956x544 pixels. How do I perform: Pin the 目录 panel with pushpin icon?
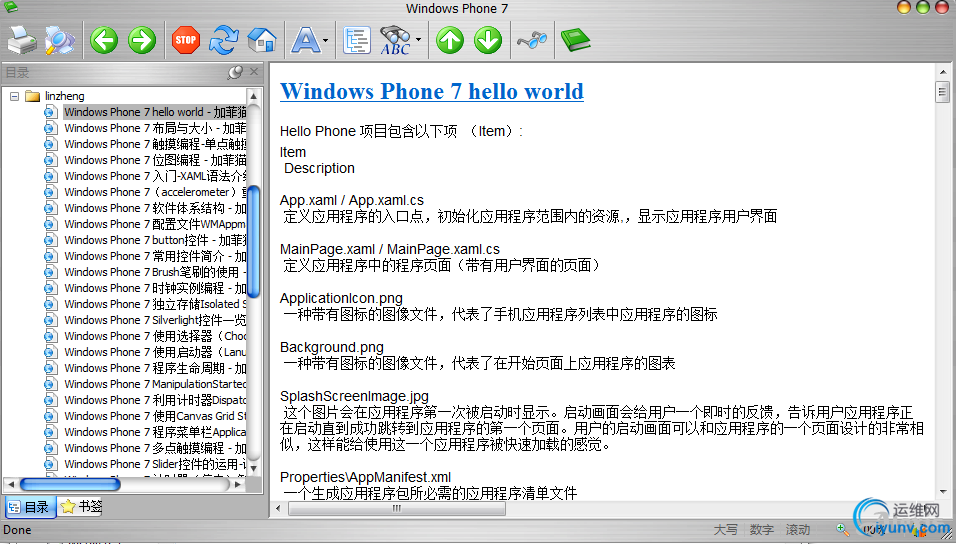[235, 73]
